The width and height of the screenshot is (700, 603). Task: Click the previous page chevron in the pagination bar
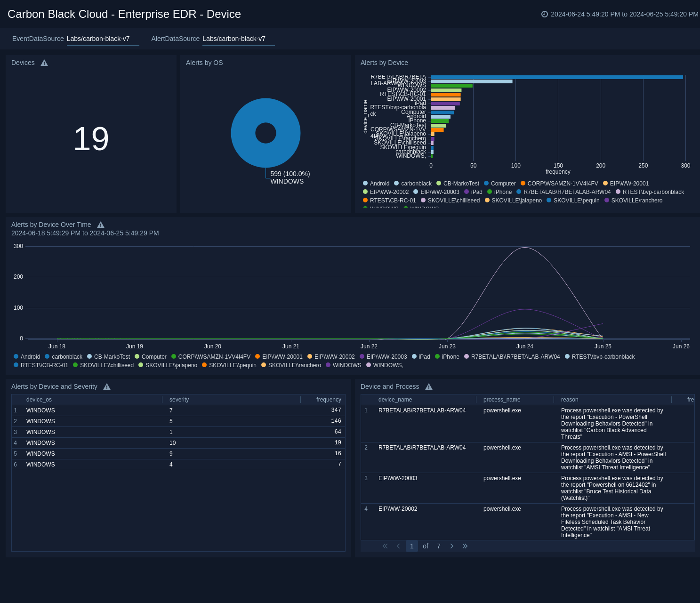point(398,546)
